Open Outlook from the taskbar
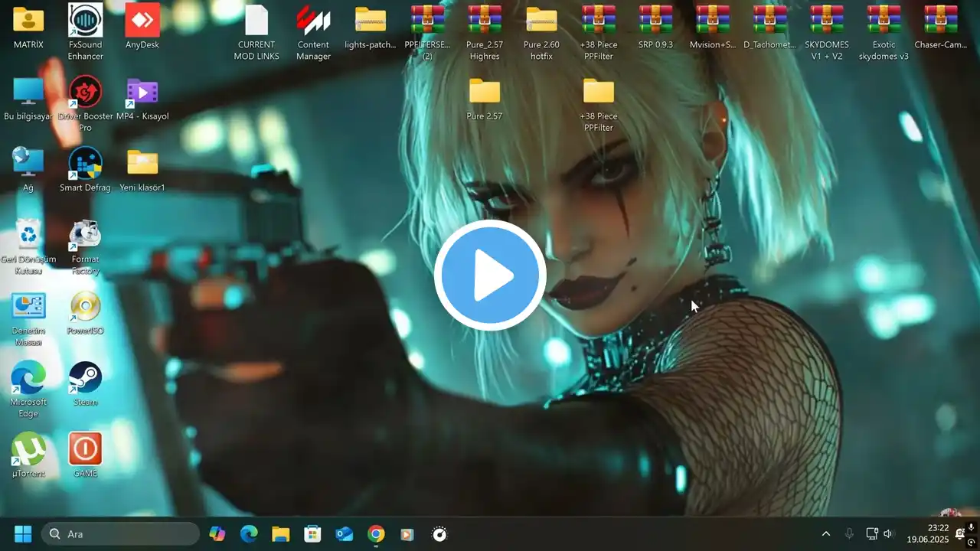This screenshot has height=551, width=980. point(345,534)
